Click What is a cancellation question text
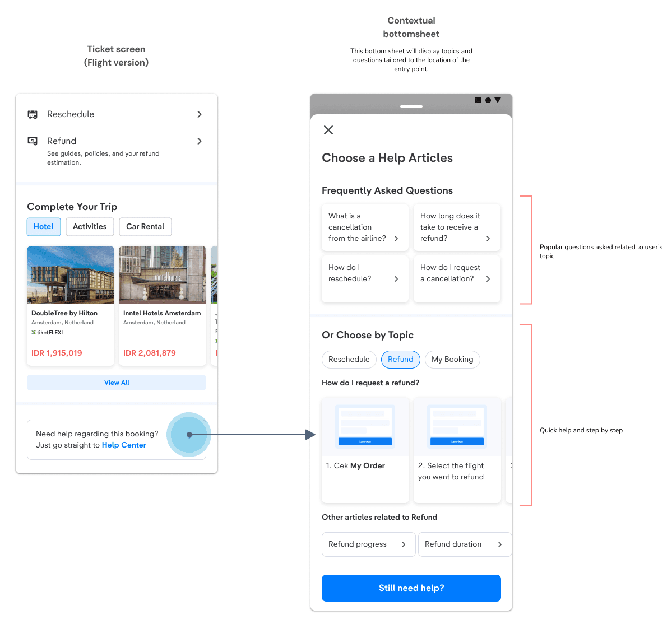Screen dimensions: 672x624 click(357, 227)
